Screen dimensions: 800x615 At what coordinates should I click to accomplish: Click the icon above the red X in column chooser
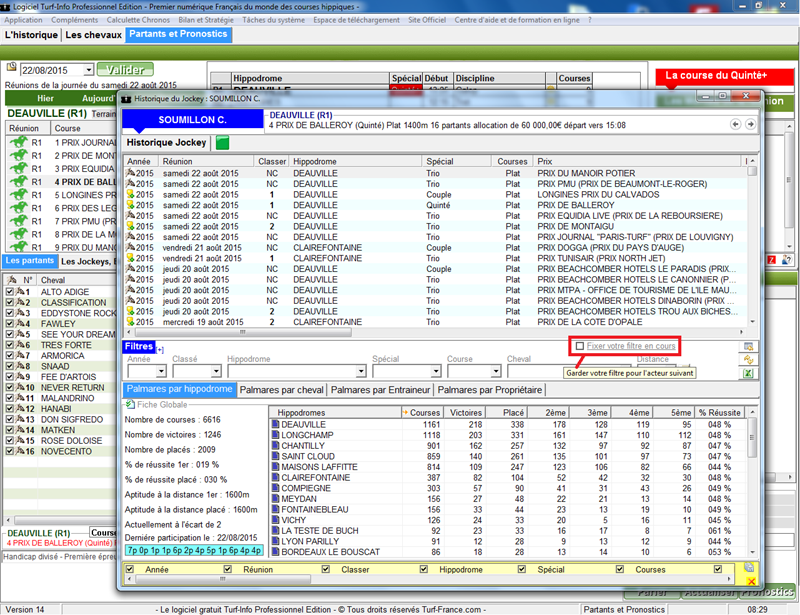pyautogui.click(x=749, y=568)
